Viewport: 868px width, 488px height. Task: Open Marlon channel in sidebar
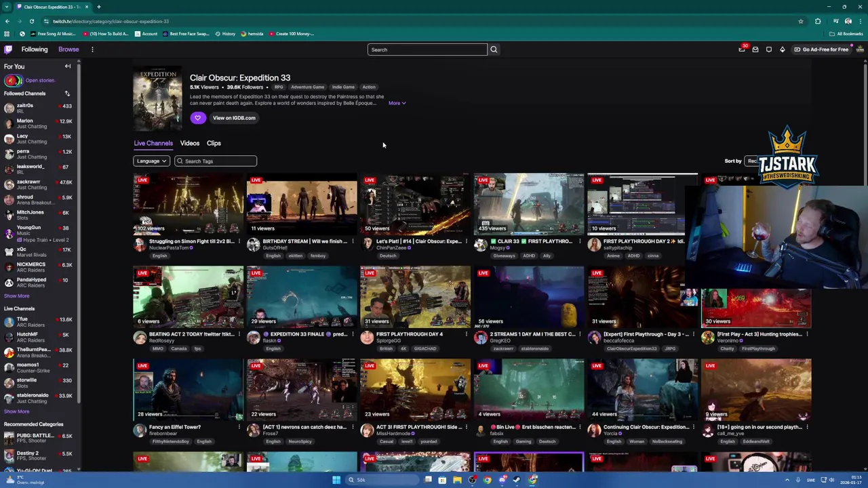(x=39, y=123)
